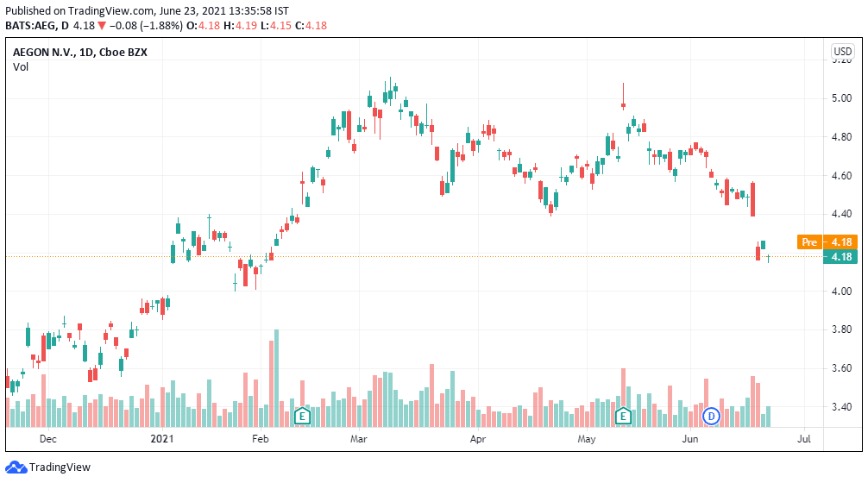Click the 2021 label on time axis
Image resolution: width=868 pixels, height=483 pixels.
pyautogui.click(x=162, y=439)
